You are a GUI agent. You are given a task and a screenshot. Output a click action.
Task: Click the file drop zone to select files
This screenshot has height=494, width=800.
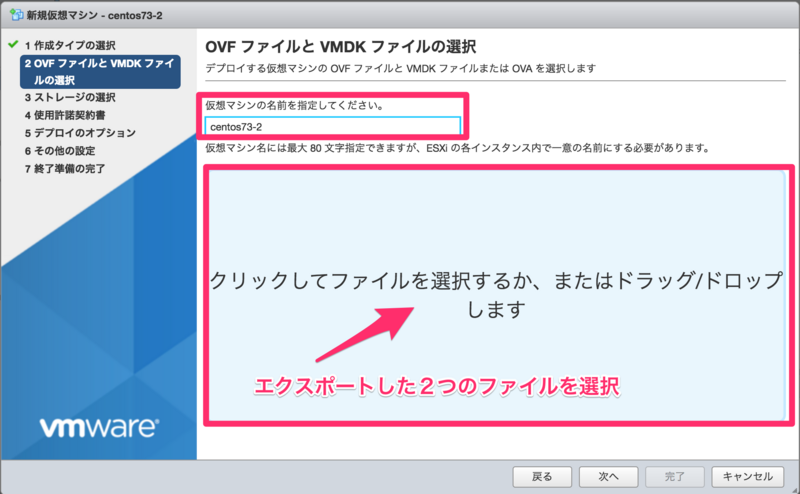coord(497,295)
